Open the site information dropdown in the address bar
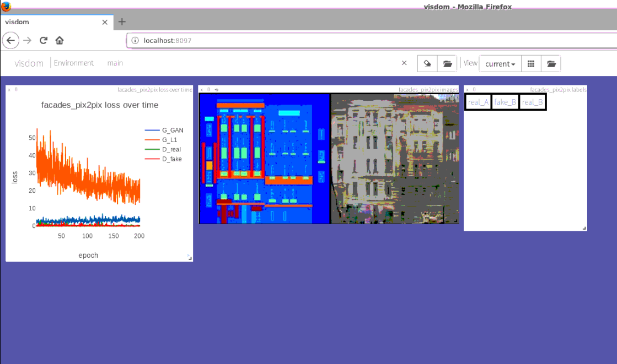Image resolution: width=617 pixels, height=364 pixels. [134, 40]
